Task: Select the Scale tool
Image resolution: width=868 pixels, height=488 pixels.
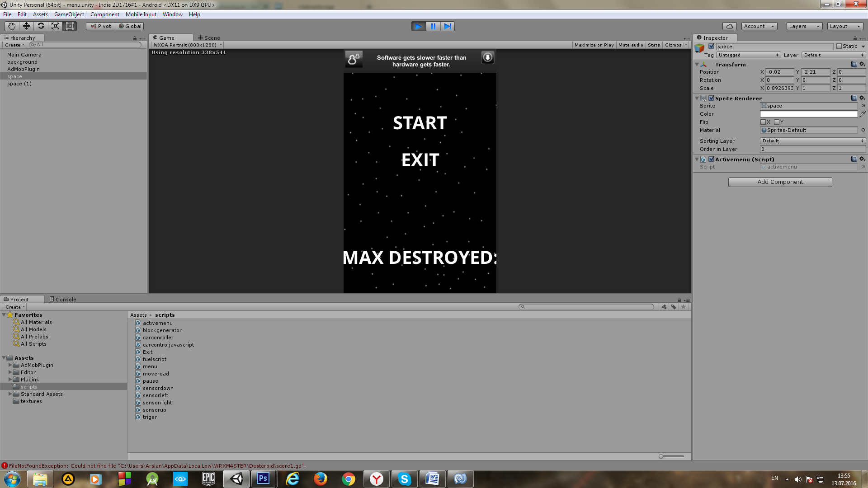Action: [55, 26]
